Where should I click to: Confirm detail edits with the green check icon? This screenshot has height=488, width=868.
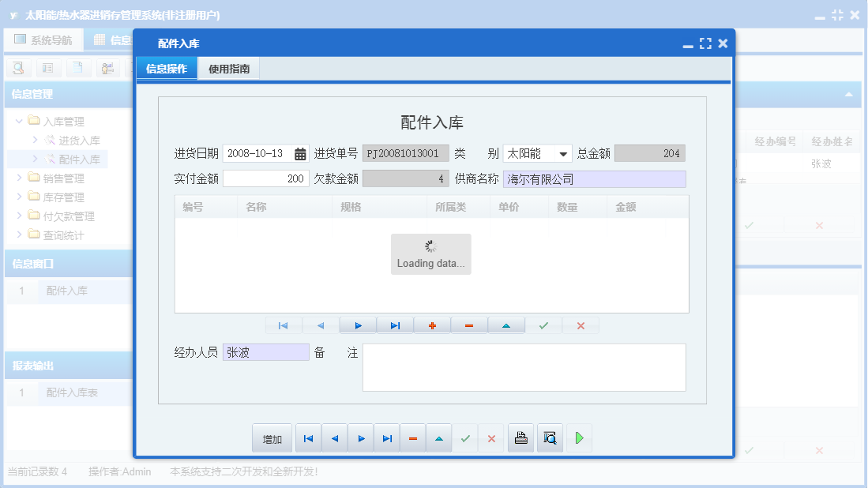(x=544, y=325)
